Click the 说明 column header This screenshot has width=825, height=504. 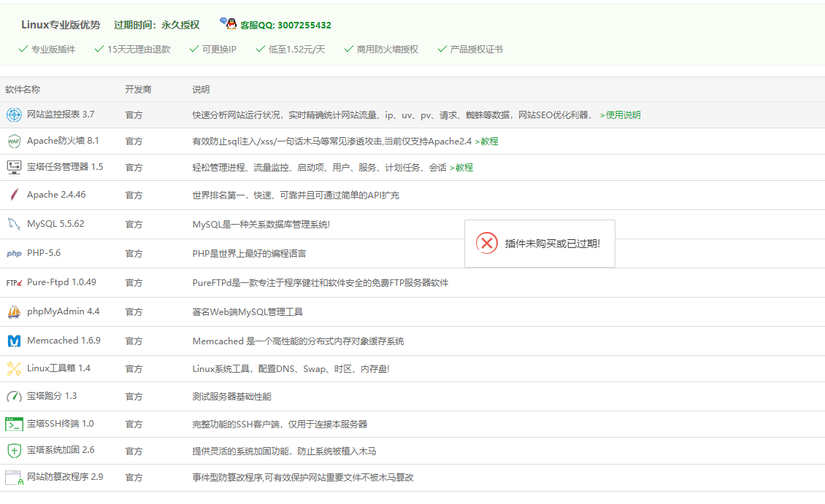[201, 89]
